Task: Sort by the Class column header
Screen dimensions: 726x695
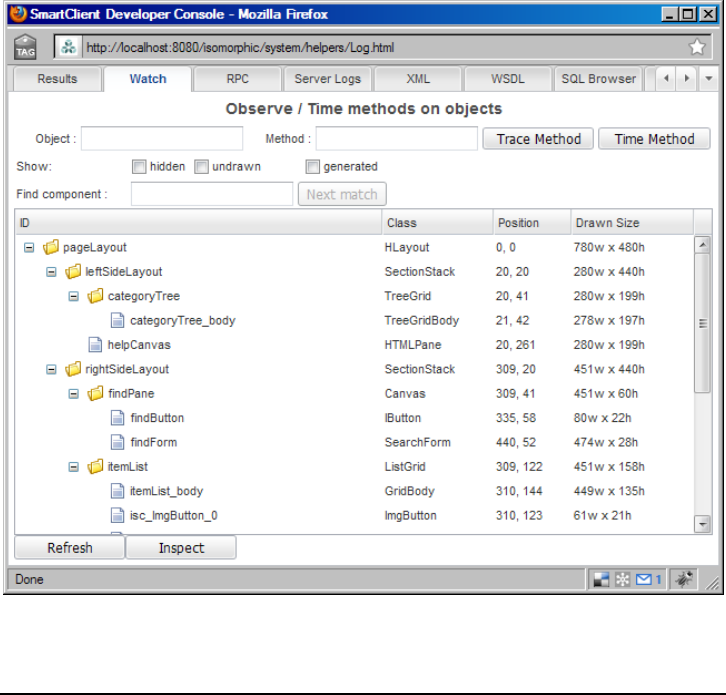Action: pos(438,223)
